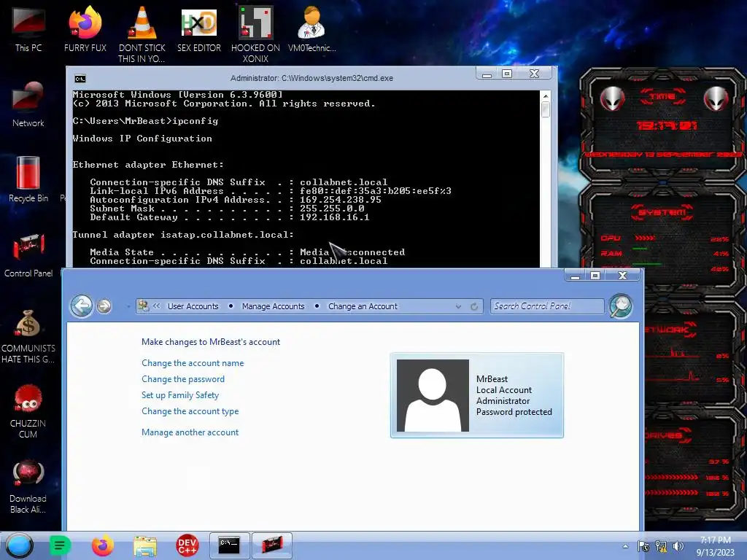The height and width of the screenshot is (560, 747).
Task: Click the cmd window vertical scroll thumb
Action: tap(546, 110)
